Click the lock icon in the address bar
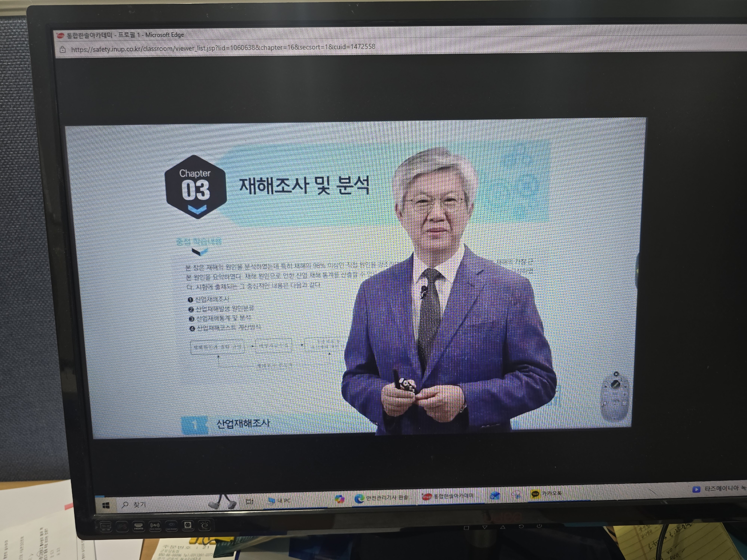 click(x=63, y=50)
